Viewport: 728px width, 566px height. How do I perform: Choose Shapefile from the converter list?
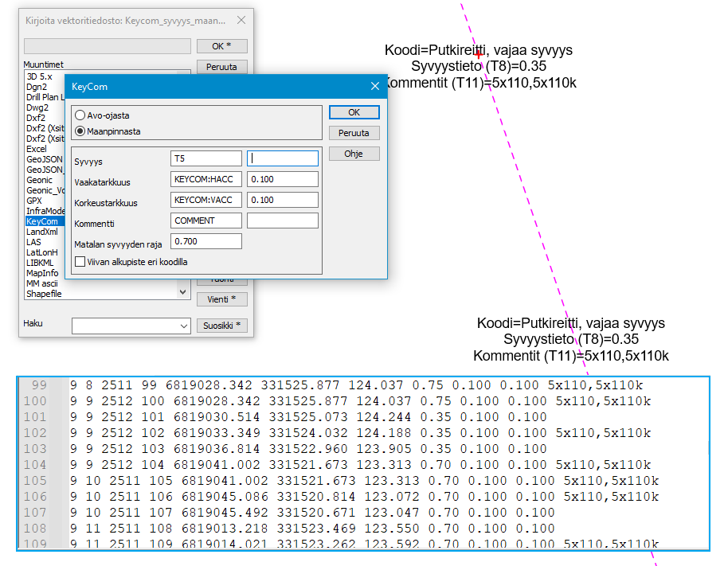point(44,294)
